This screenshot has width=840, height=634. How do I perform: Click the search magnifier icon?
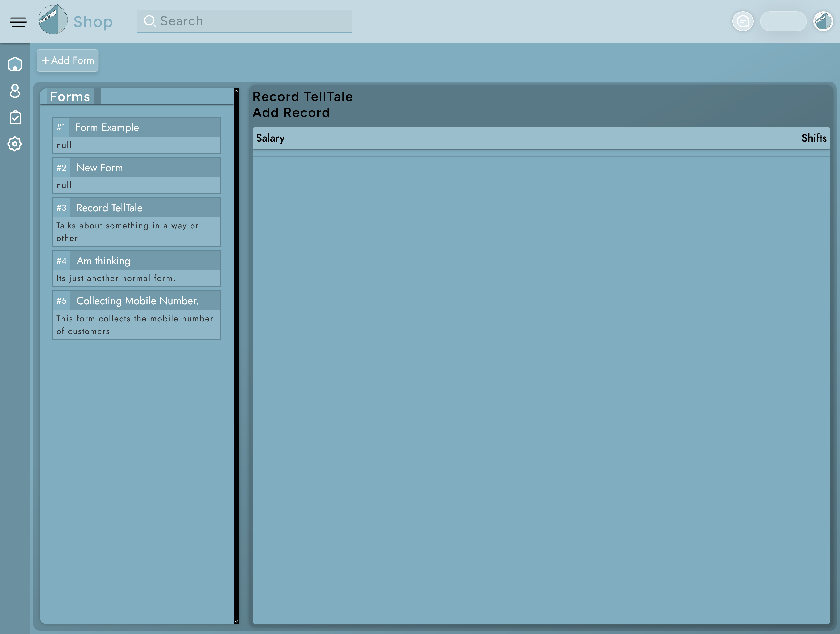tap(150, 21)
